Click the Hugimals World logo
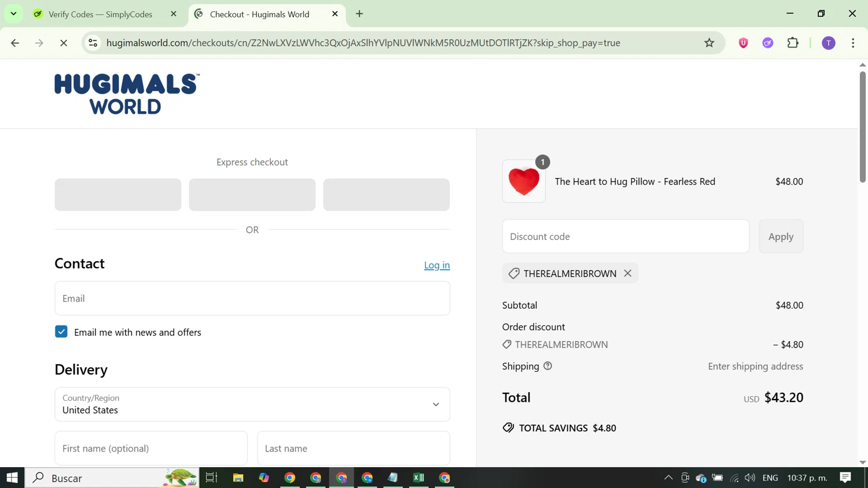868x488 pixels. (127, 94)
